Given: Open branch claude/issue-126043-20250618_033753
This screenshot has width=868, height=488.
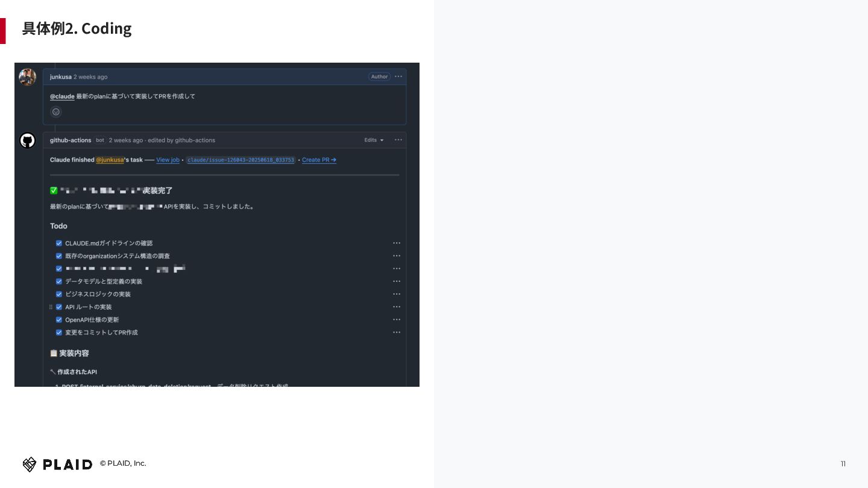Looking at the screenshot, I should (x=241, y=160).
